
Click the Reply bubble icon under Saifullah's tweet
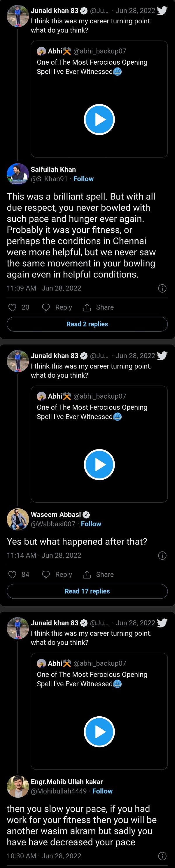(x=46, y=307)
